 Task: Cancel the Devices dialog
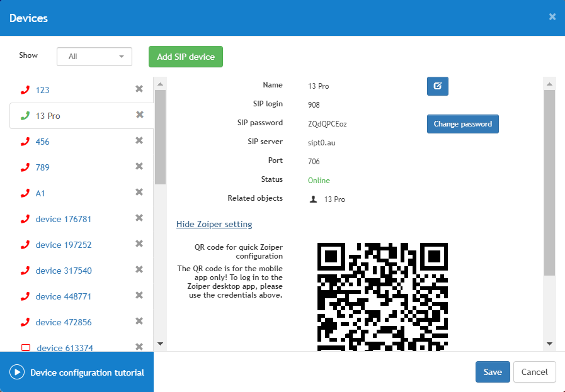[x=534, y=372]
